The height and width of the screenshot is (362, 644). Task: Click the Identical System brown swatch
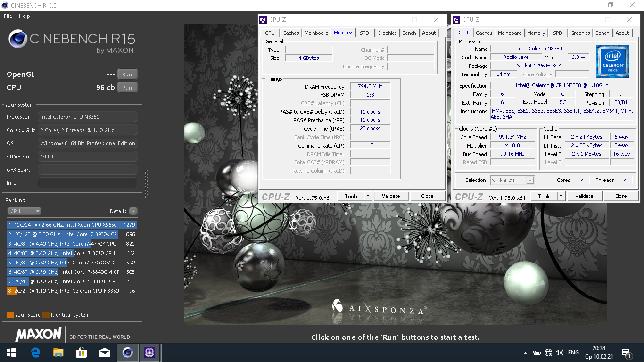[46, 315]
